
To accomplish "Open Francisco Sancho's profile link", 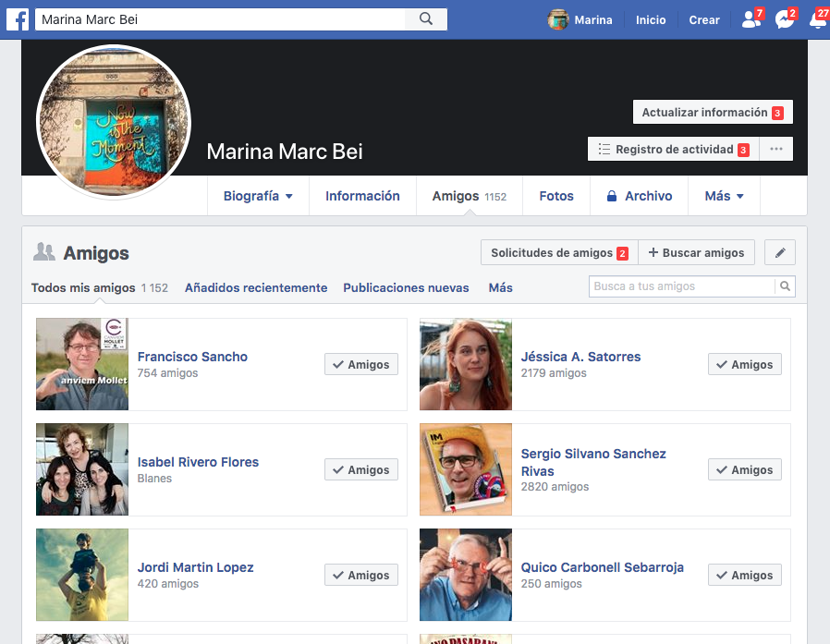I will point(192,357).
